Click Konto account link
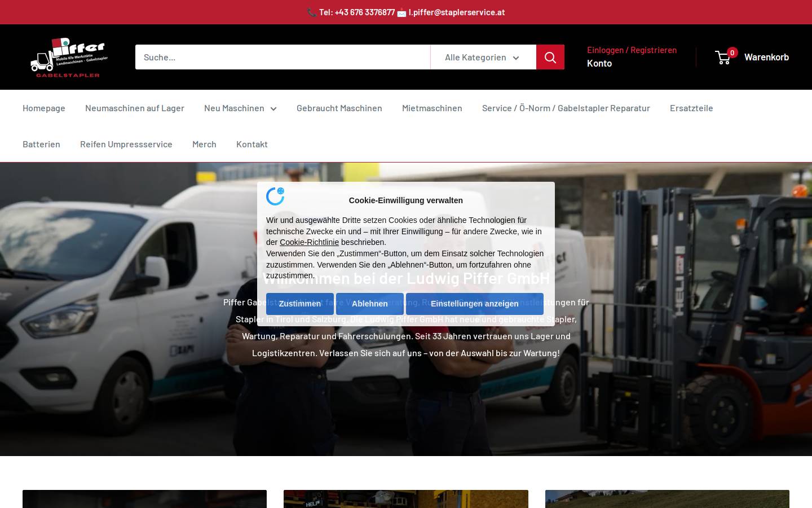812x508 pixels. coord(599,63)
